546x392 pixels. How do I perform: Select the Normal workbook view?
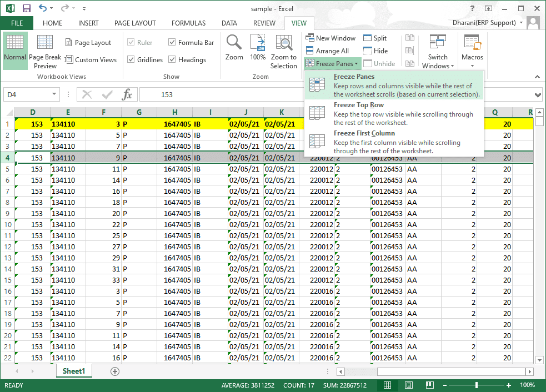point(15,50)
